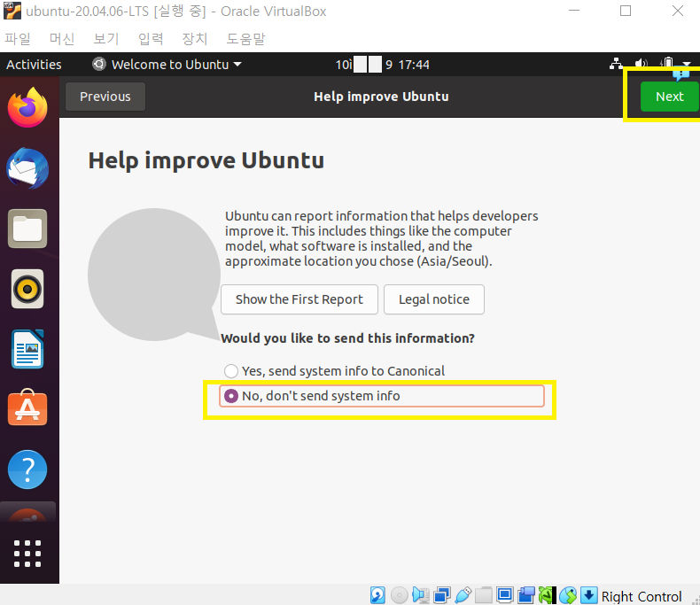Show Applications grid in the dock

click(x=27, y=554)
